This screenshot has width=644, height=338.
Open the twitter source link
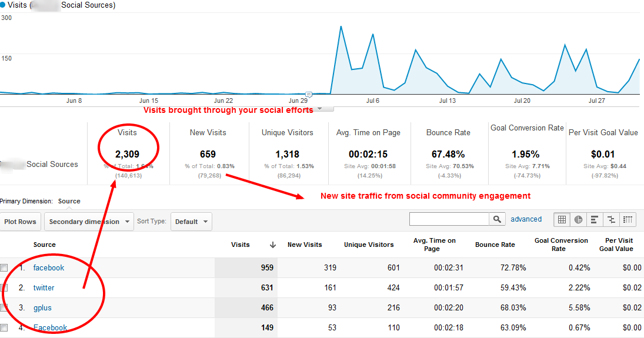click(44, 288)
